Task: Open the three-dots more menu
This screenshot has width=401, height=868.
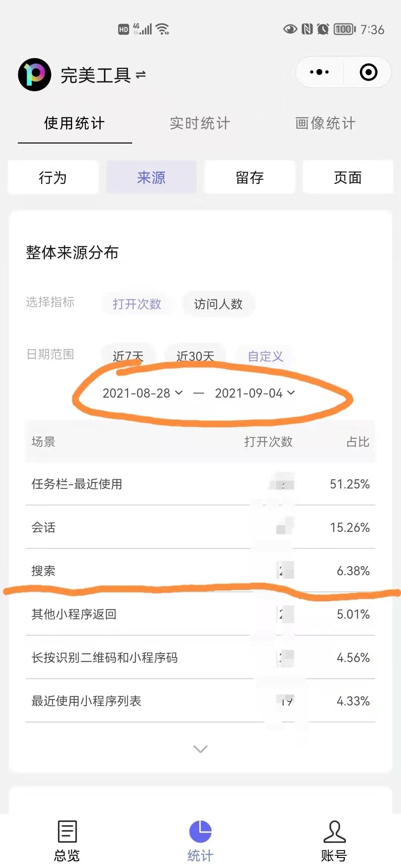Action: pos(319,72)
